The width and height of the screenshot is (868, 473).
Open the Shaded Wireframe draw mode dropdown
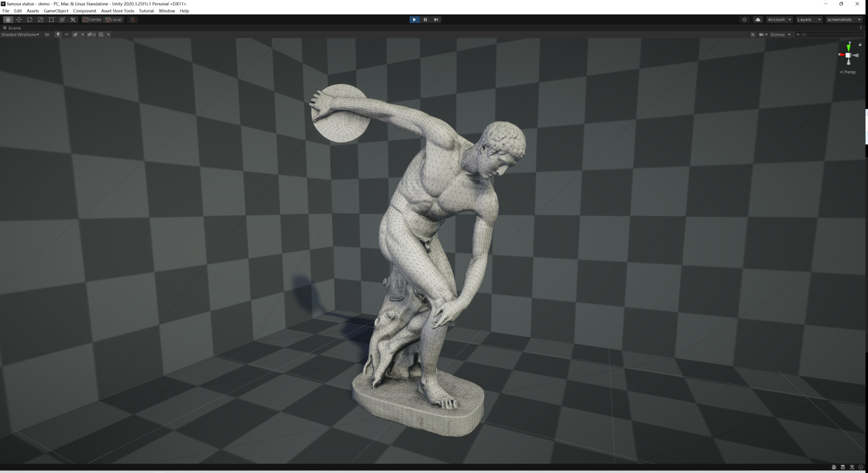tap(19, 34)
